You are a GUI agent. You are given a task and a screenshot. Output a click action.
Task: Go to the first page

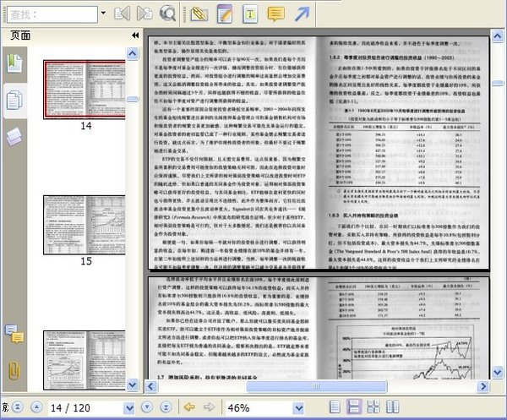[x=18, y=407]
